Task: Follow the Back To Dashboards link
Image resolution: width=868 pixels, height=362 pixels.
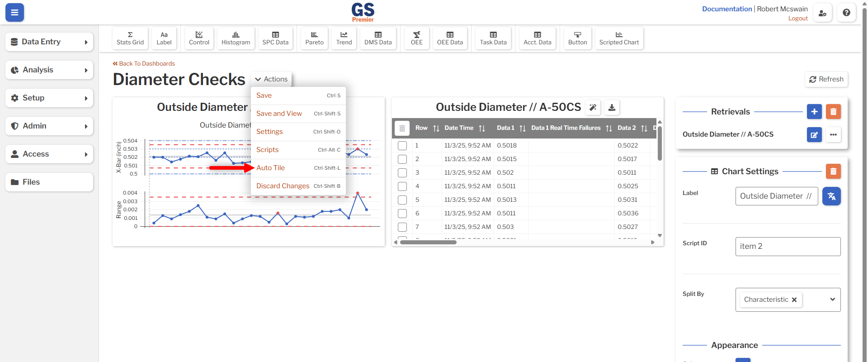Action: [144, 64]
